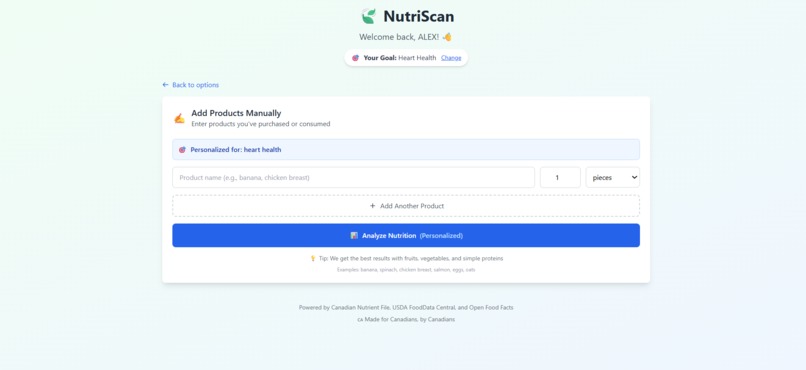Click the writing hand icon near Add Products Manually
The height and width of the screenshot is (370, 806).
coord(179,118)
